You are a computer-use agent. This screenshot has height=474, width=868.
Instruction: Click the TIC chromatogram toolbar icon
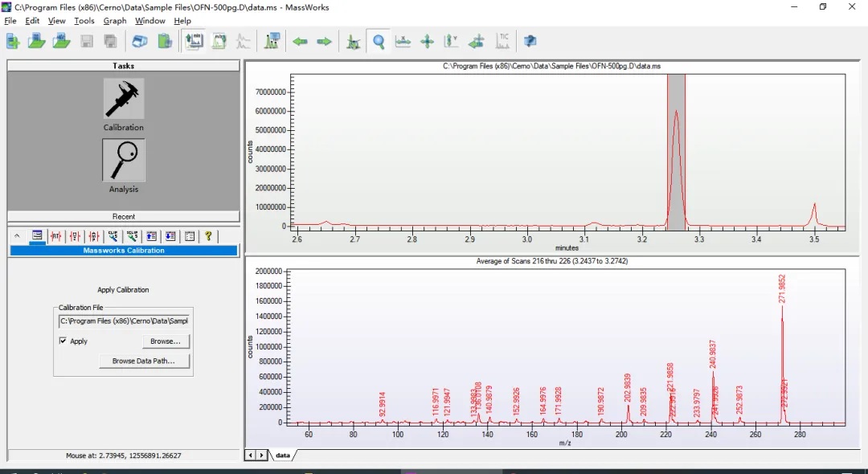(x=503, y=42)
